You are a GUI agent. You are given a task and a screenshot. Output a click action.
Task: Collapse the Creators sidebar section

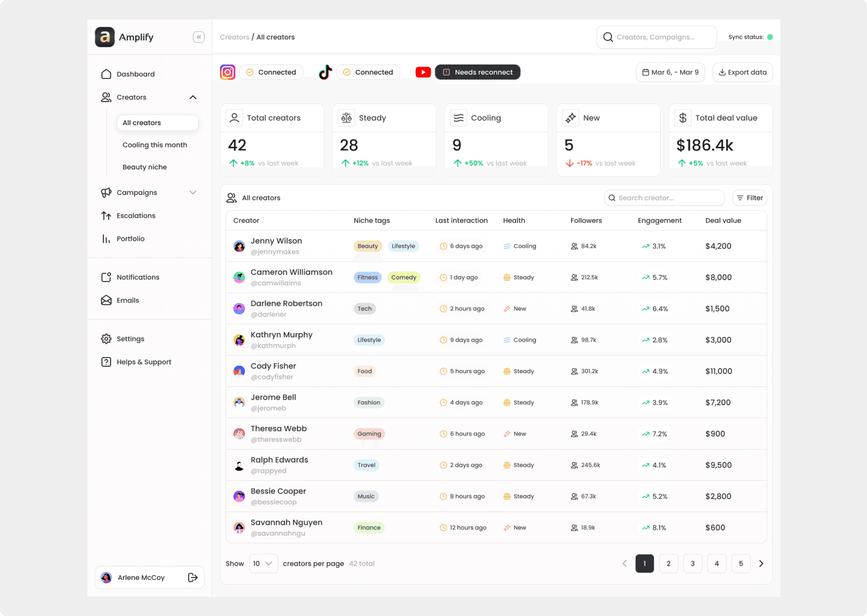tap(193, 97)
